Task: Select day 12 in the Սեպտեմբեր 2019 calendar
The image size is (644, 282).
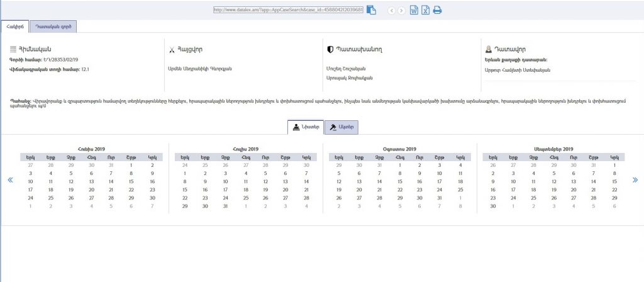Action: pos(553,181)
